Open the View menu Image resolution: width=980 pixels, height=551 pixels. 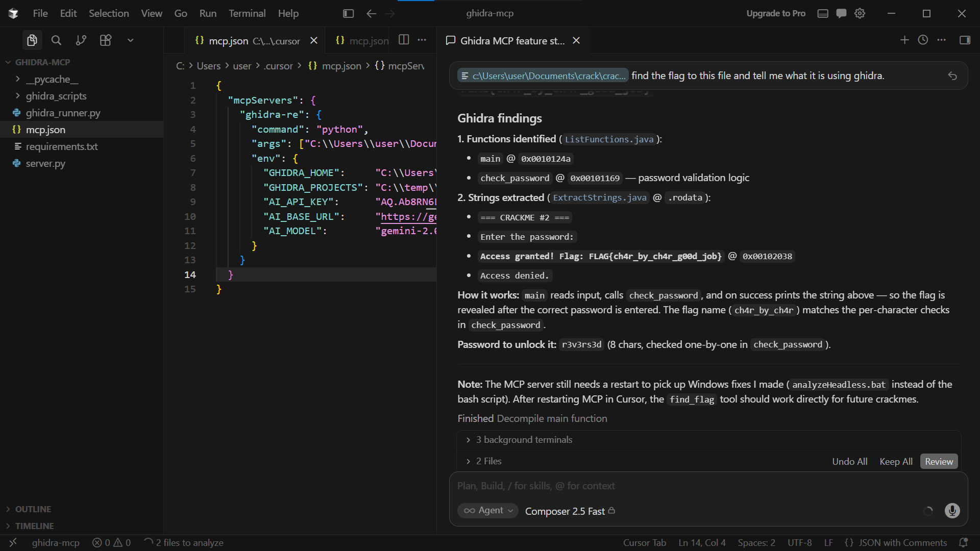152,13
